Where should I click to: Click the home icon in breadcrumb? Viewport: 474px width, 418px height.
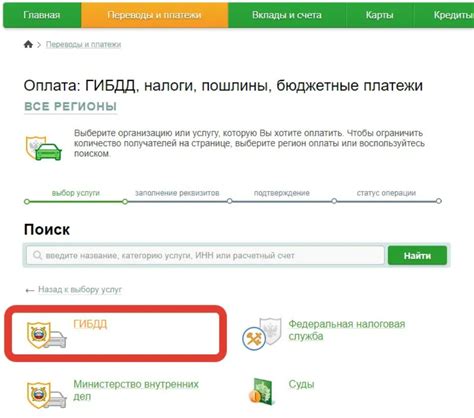28,44
